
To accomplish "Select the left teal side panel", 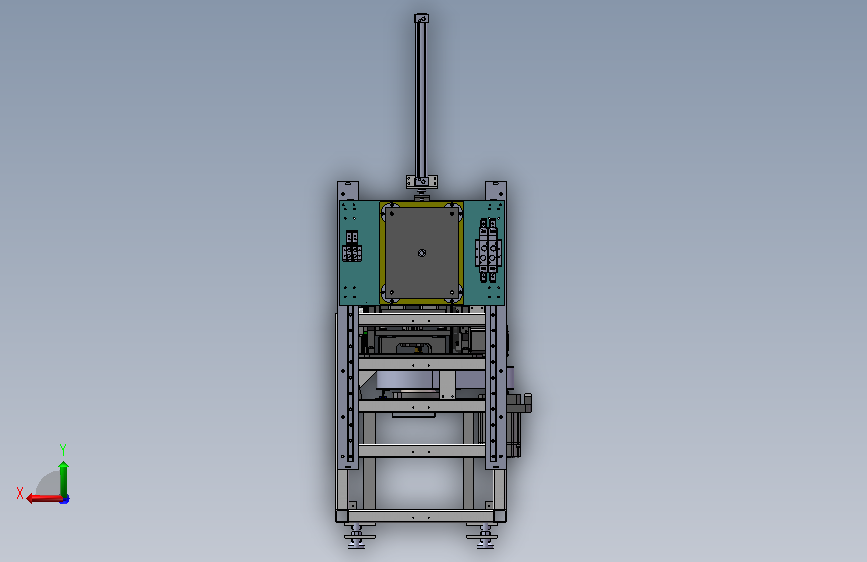I will click(x=359, y=253).
